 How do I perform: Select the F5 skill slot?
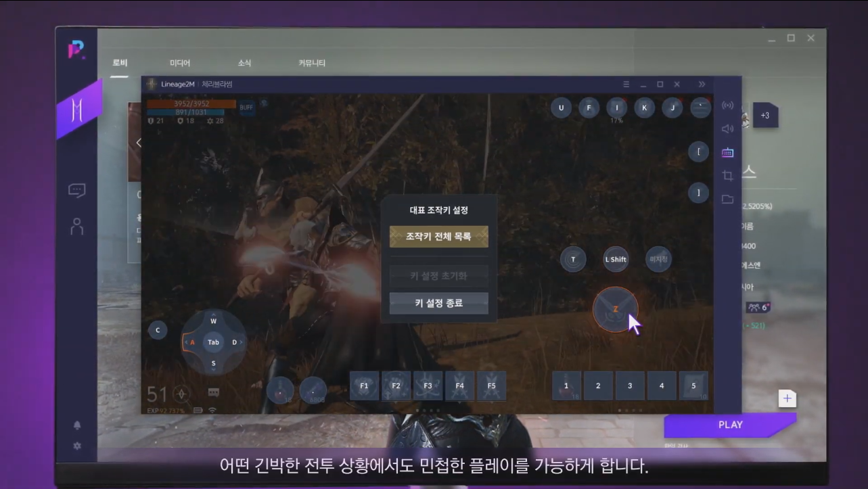tap(491, 386)
